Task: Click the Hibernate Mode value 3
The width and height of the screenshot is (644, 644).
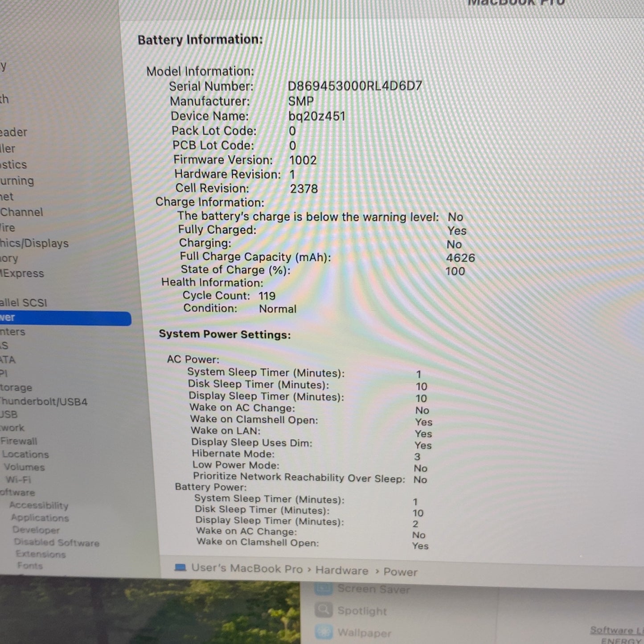Action: (x=417, y=457)
